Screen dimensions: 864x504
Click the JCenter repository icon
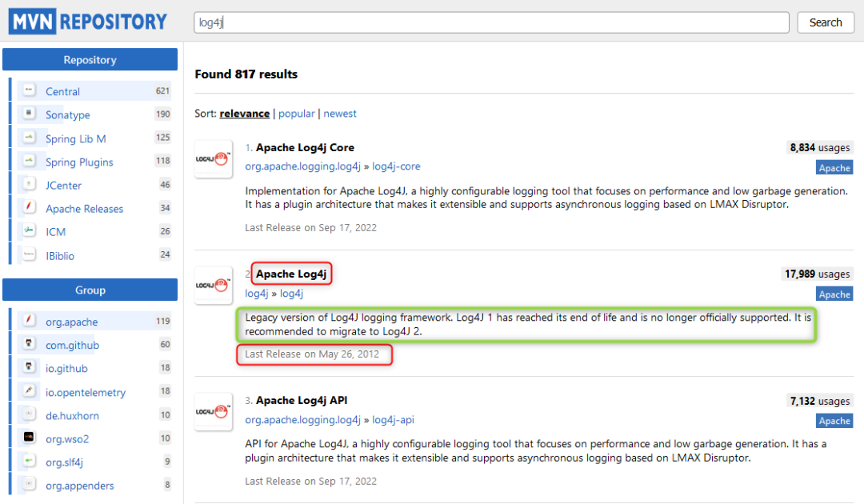click(x=30, y=184)
